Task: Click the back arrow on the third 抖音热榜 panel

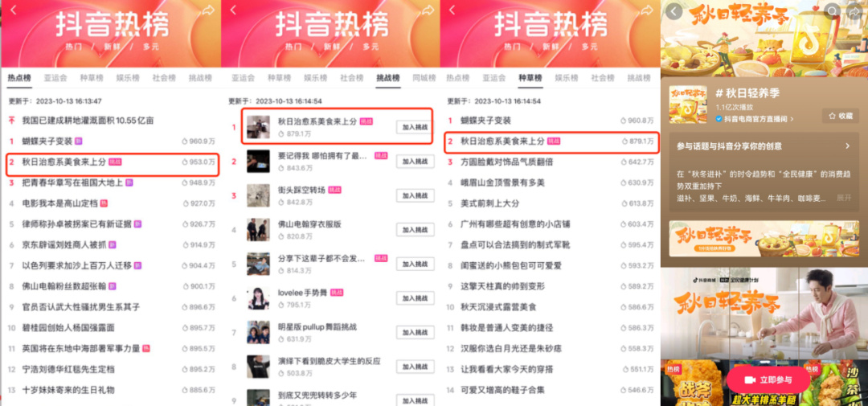Action: tap(452, 10)
